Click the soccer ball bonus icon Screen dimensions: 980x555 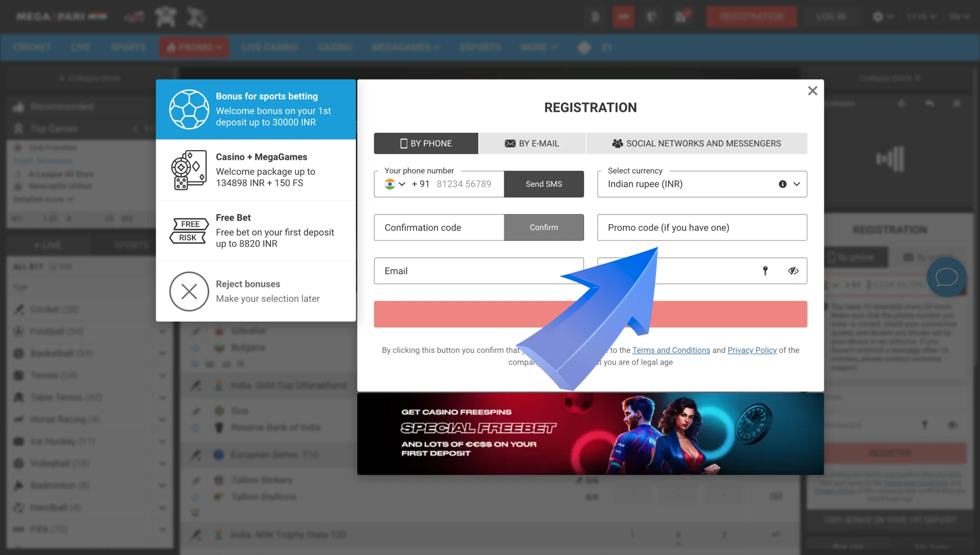[189, 109]
